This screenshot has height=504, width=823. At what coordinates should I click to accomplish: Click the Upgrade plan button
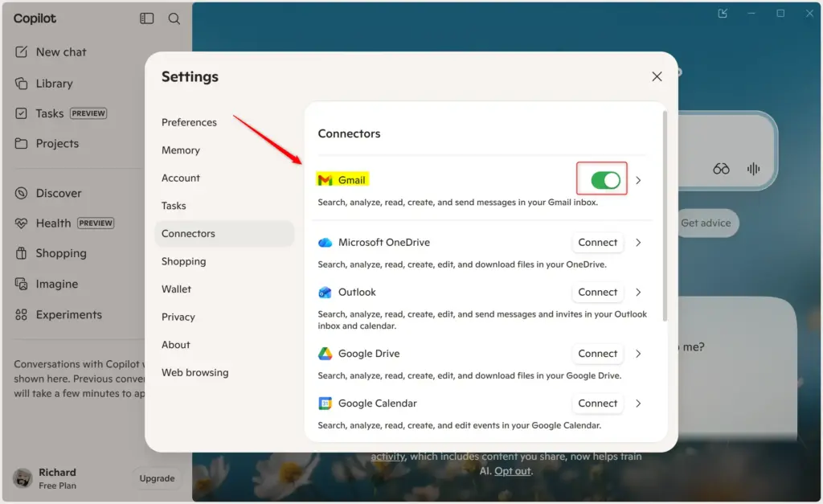point(157,478)
